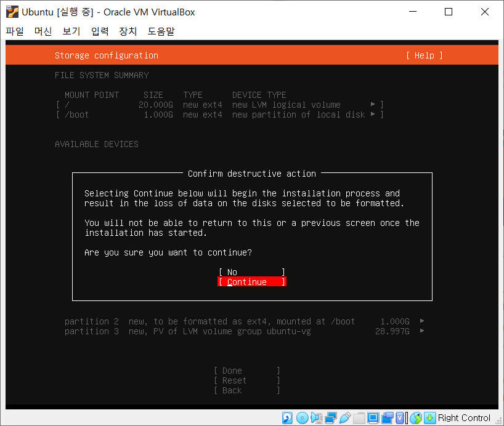Minimize the VirtualBox window
The width and height of the screenshot is (504, 426).
pyautogui.click(x=413, y=12)
